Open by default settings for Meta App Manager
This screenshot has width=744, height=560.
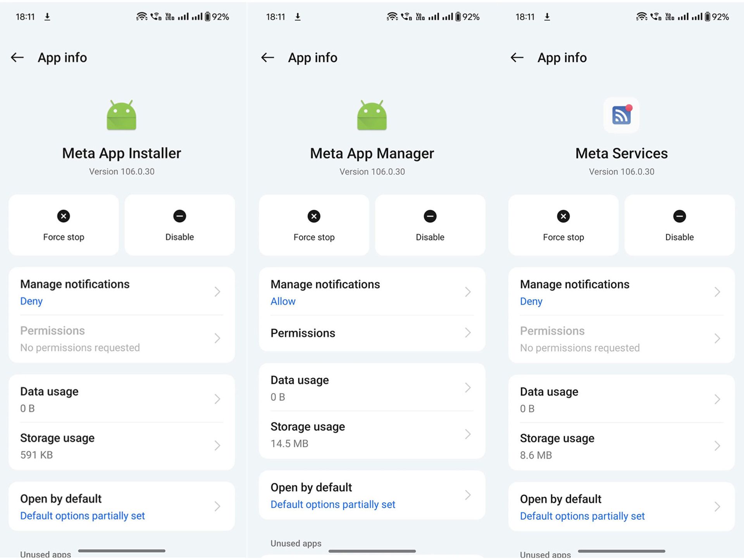click(372, 495)
